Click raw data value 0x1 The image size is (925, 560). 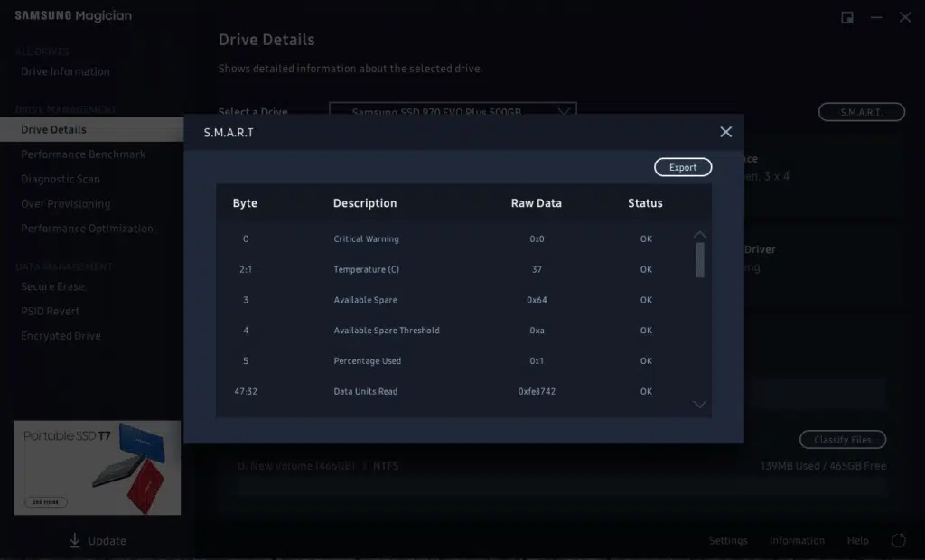(x=537, y=361)
